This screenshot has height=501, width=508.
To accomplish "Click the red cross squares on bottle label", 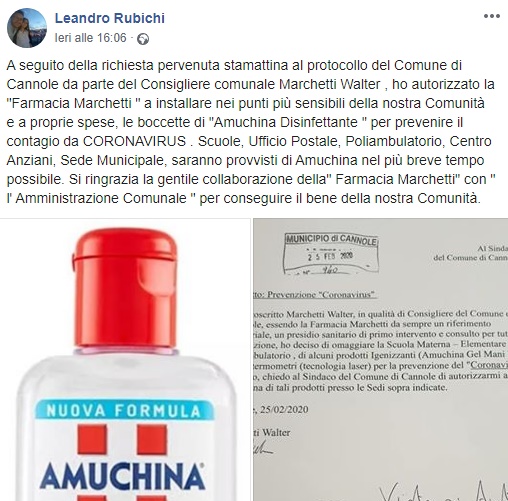I will (x=122, y=439).
